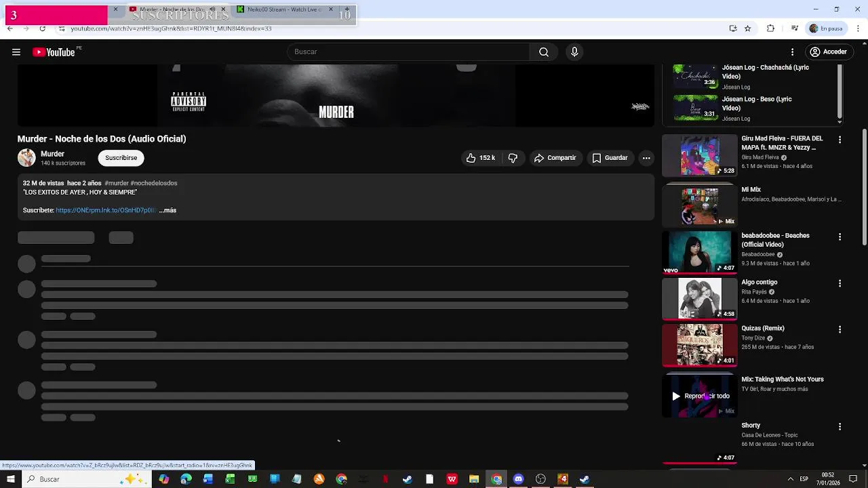
Task: Open options for Quizas (Remix)
Action: click(x=840, y=329)
